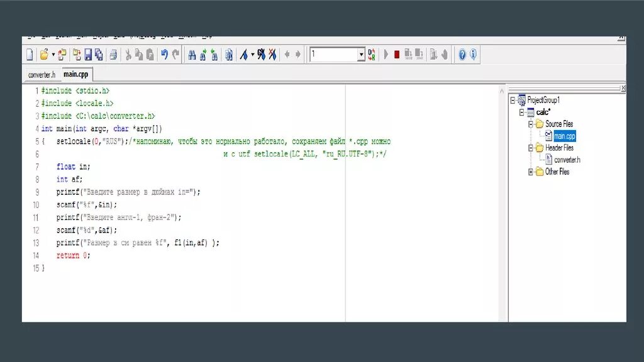Open help with the blue question mark icon
Screen dimensions: 644x362
[x=462, y=55]
